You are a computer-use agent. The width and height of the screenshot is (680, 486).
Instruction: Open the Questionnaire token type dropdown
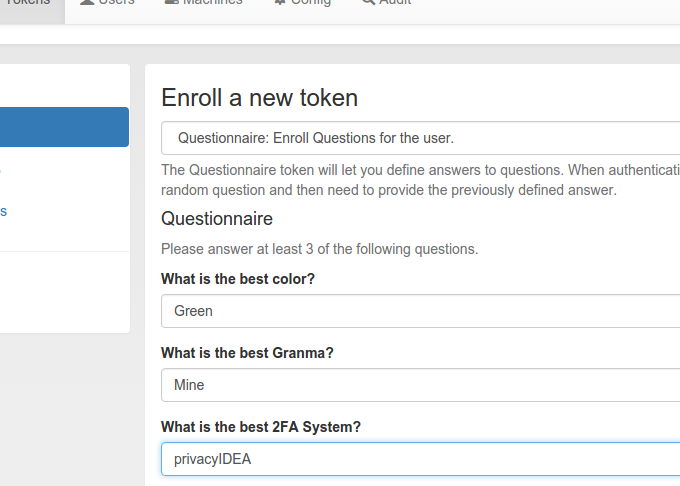pos(421,138)
